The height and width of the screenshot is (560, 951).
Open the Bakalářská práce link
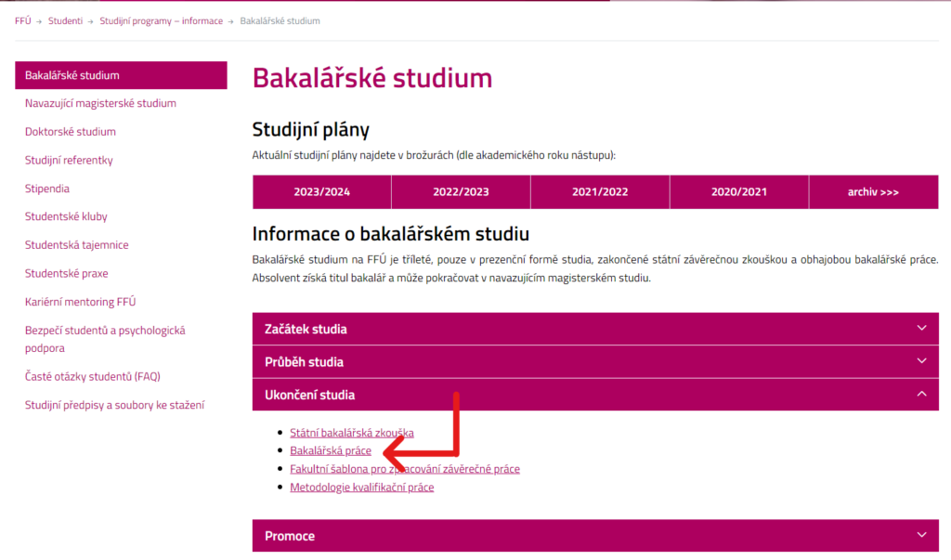[x=331, y=450]
